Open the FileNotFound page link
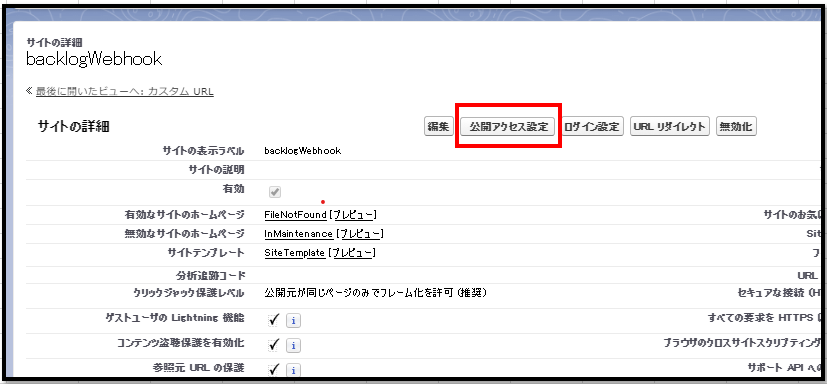827x384 pixels. (295, 215)
